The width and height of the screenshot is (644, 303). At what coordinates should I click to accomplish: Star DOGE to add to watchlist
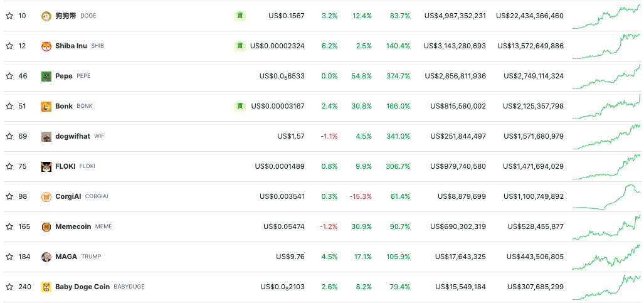pos(9,16)
